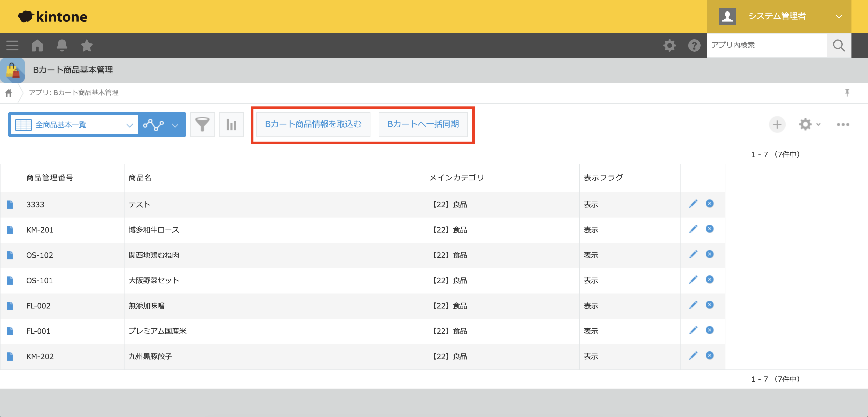868x417 pixels.
Task: Open kintone system settings gear in top bar
Action: 669,45
